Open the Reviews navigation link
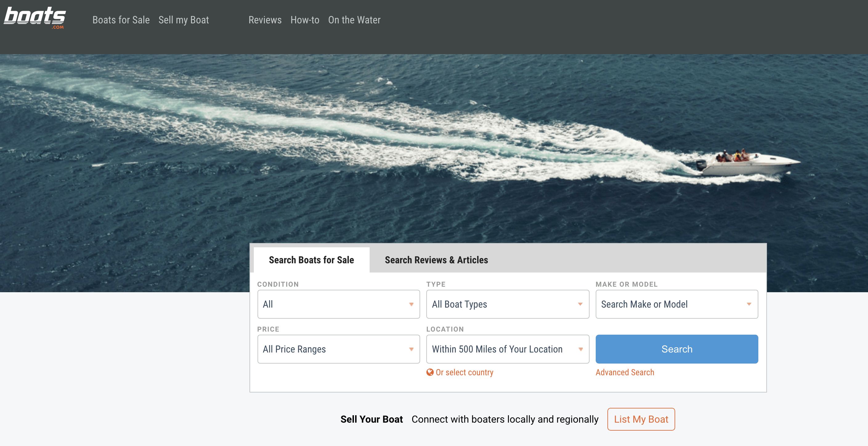 (265, 20)
